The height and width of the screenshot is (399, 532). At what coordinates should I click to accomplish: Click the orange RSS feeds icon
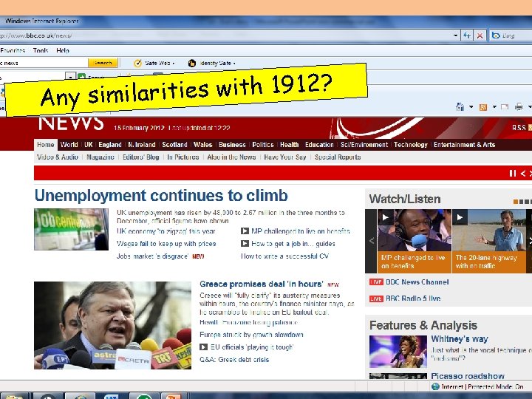point(483,107)
